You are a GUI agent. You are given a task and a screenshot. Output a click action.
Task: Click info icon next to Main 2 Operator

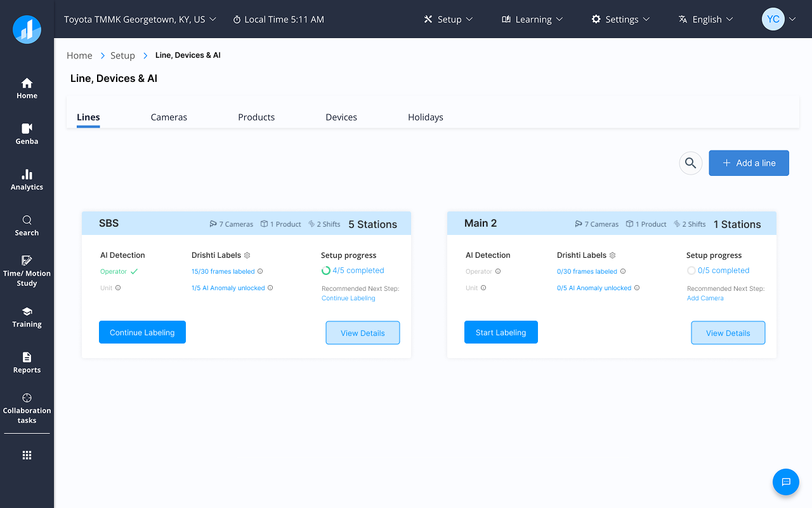[498, 271]
